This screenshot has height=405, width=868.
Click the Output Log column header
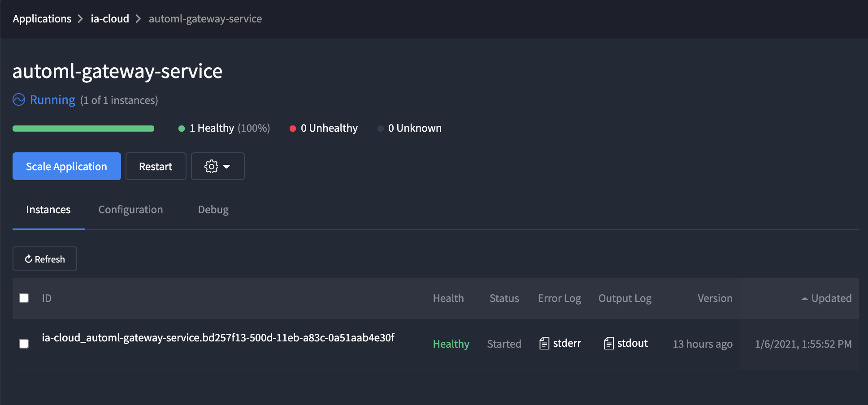tap(625, 298)
